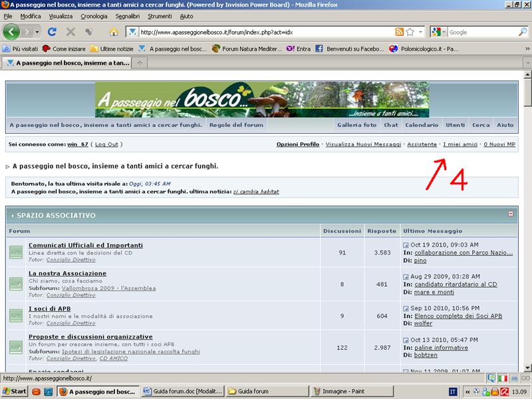This screenshot has height=399, width=532.
Task: Switch to Immagine - Paint in taskbar
Action: (x=352, y=392)
